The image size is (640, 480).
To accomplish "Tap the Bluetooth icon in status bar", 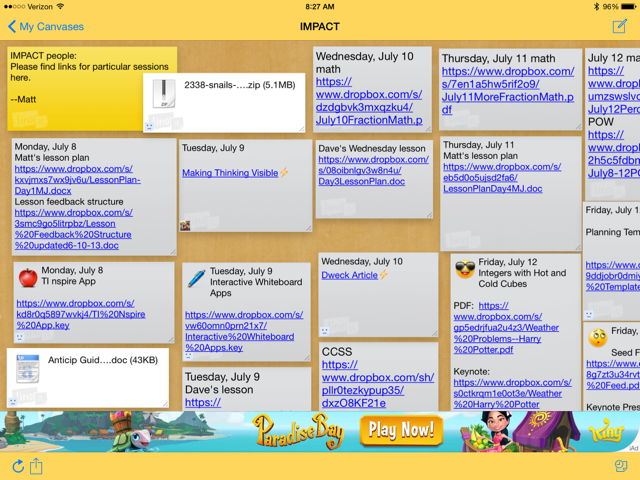I will click(597, 7).
